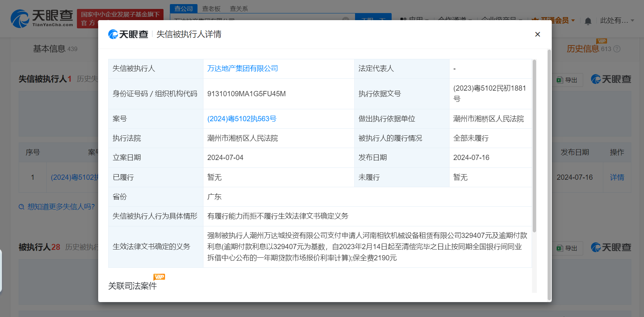The image size is (644, 317).
Task: Select the 查关系 search tab
Action: click(239, 9)
